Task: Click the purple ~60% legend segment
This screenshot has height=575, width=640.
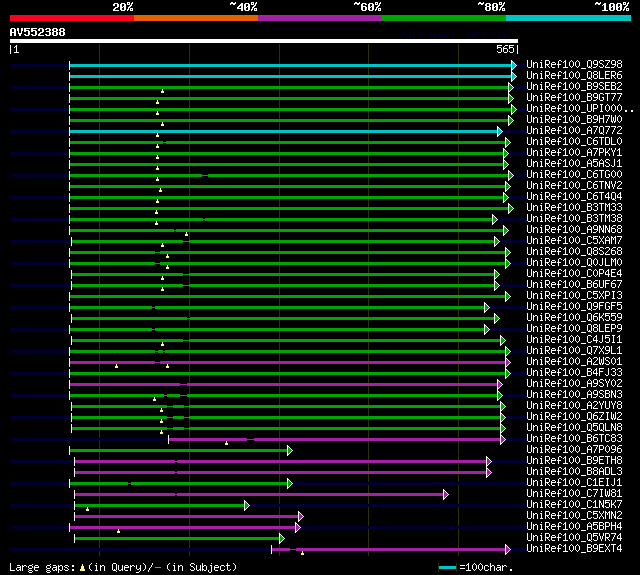Action: click(x=320, y=18)
